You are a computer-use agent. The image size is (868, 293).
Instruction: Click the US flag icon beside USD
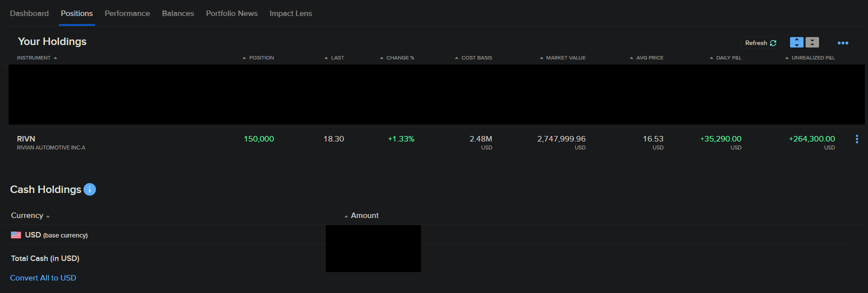click(x=16, y=235)
